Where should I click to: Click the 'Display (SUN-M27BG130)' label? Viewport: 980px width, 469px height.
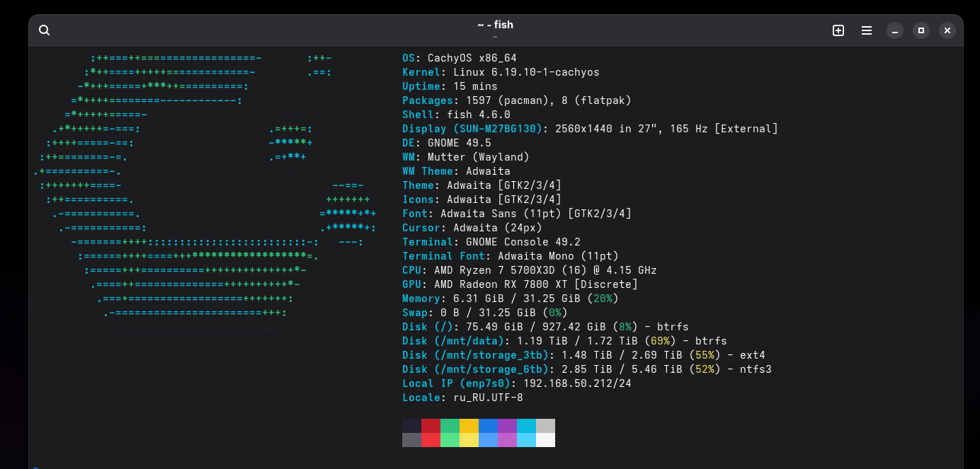[x=472, y=129]
